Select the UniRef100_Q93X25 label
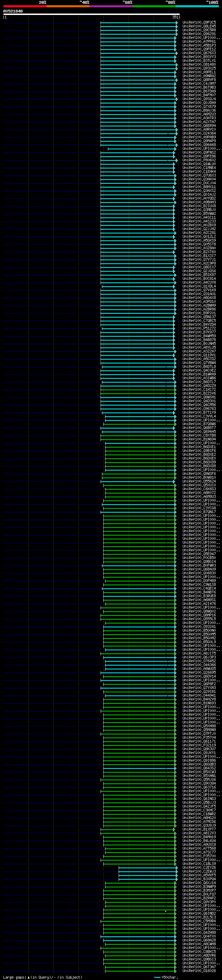The image size is (222, 980). 199,68
